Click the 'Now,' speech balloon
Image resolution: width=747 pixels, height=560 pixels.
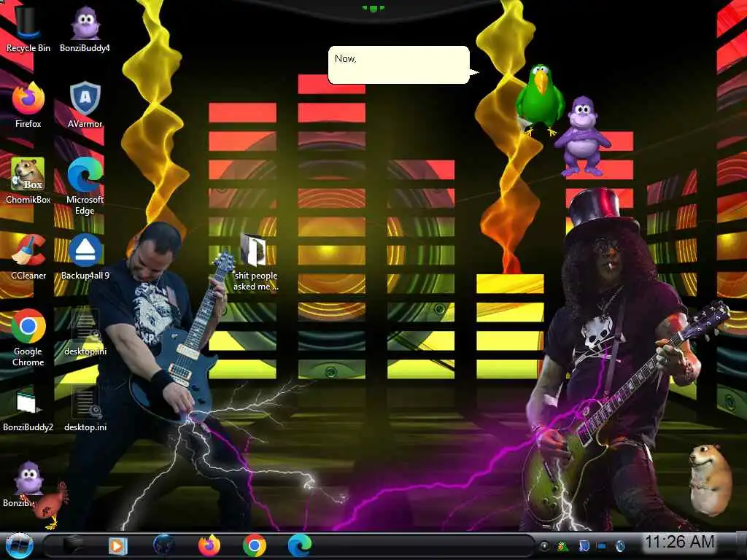coord(399,65)
